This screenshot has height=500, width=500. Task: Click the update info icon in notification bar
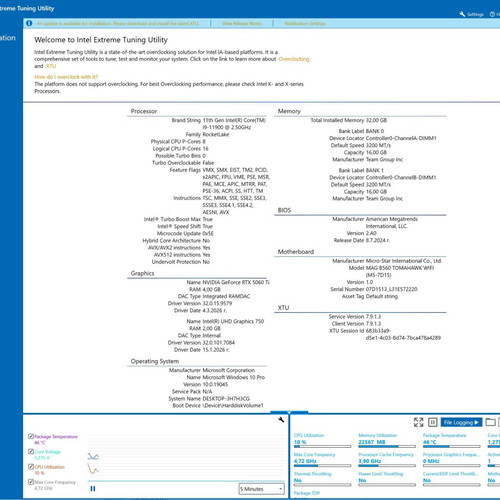pyautogui.click(x=29, y=23)
